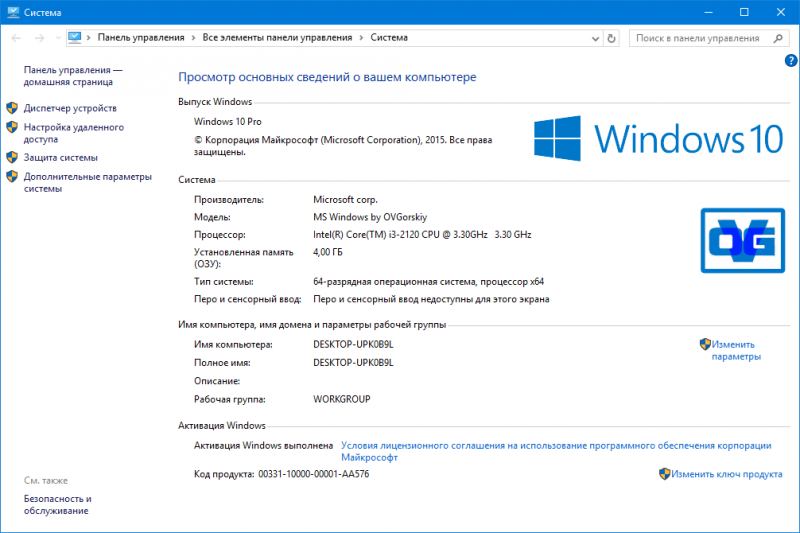This screenshot has height=533, width=800.
Task: Expand the chevron after Панель управления breadcrumb
Action: click(x=193, y=38)
